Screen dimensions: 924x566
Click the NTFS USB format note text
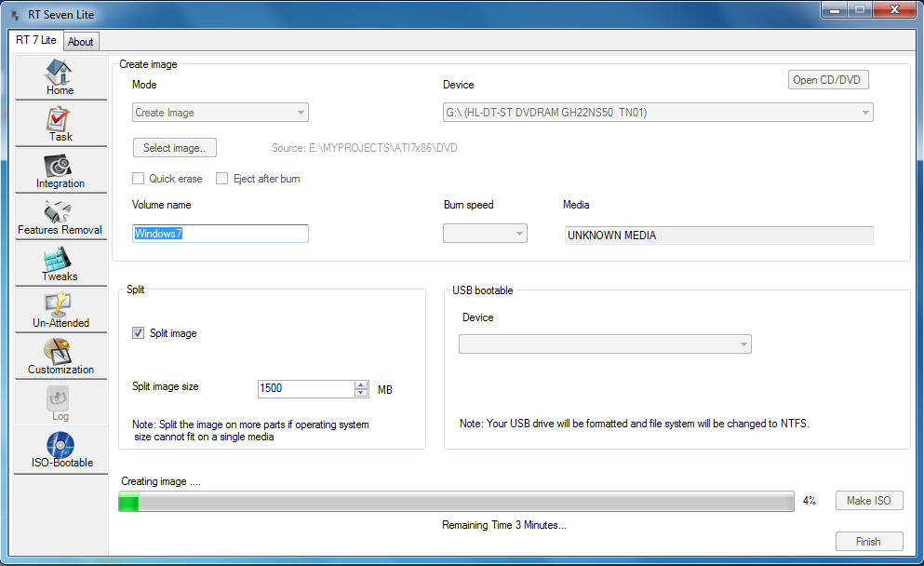[634, 424]
